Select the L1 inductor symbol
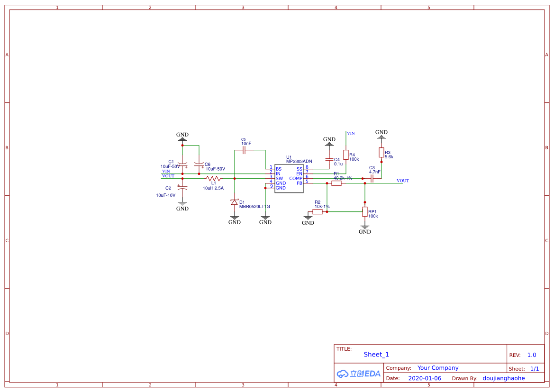The width and height of the screenshot is (554, 392). pyautogui.click(x=213, y=179)
